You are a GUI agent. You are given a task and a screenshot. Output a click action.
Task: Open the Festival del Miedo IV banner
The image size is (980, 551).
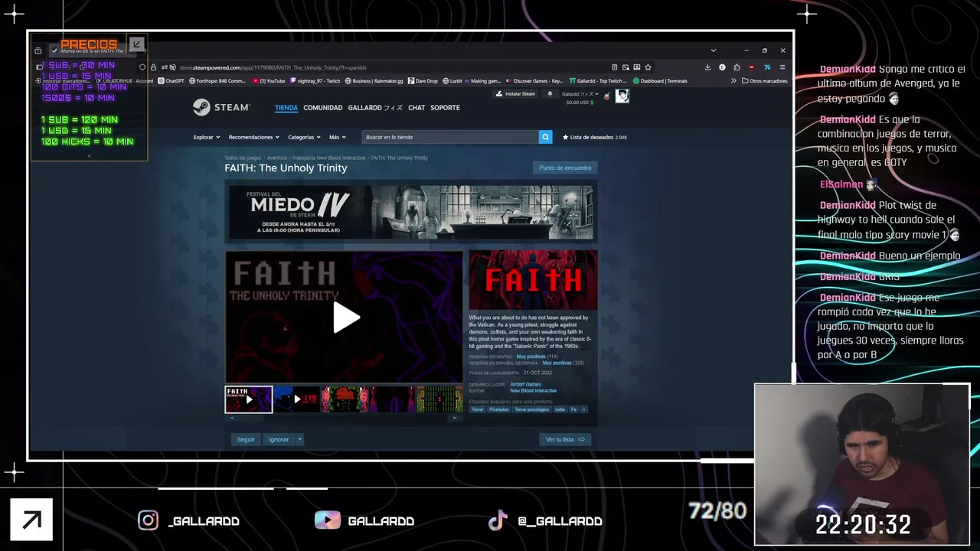click(411, 212)
